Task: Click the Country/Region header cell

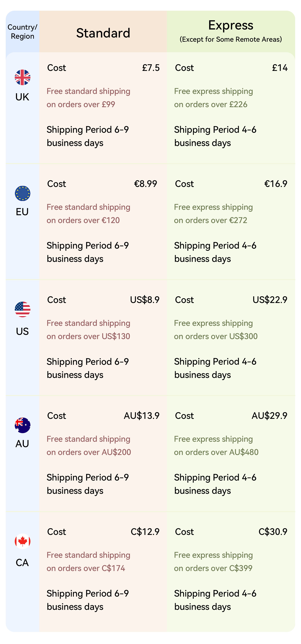Action: (x=23, y=31)
